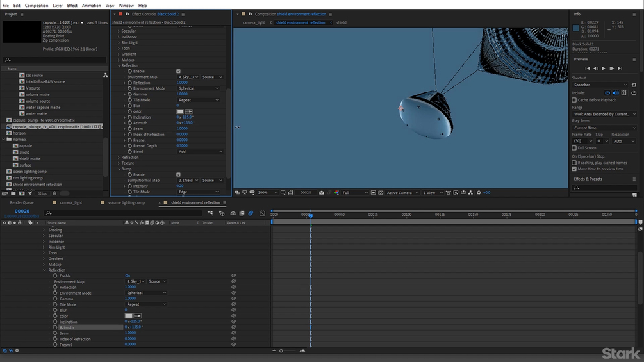644x362 pixels.
Task: Toggle the Region of Interest icon
Action: 374,192
